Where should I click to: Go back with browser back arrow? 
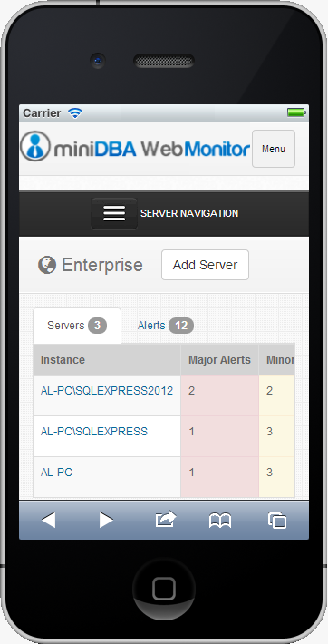pos(48,520)
